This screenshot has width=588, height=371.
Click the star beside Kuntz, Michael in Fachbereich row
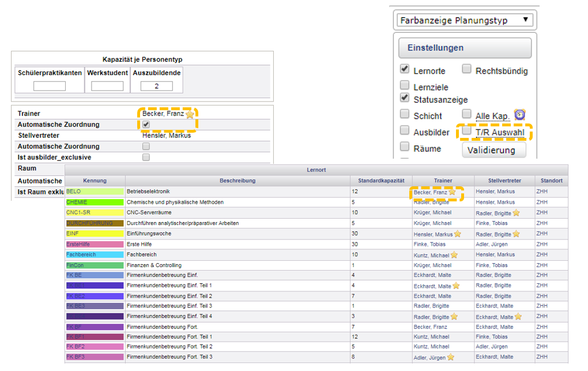tap(454, 255)
